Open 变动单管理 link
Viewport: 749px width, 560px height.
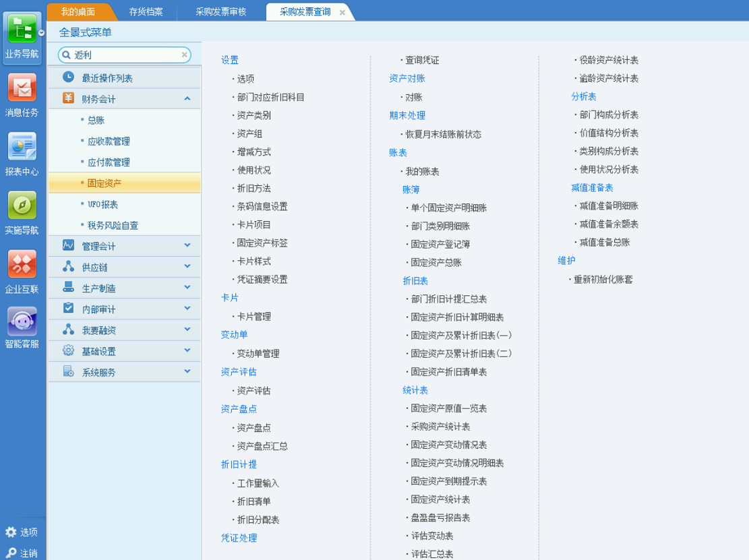point(258,354)
